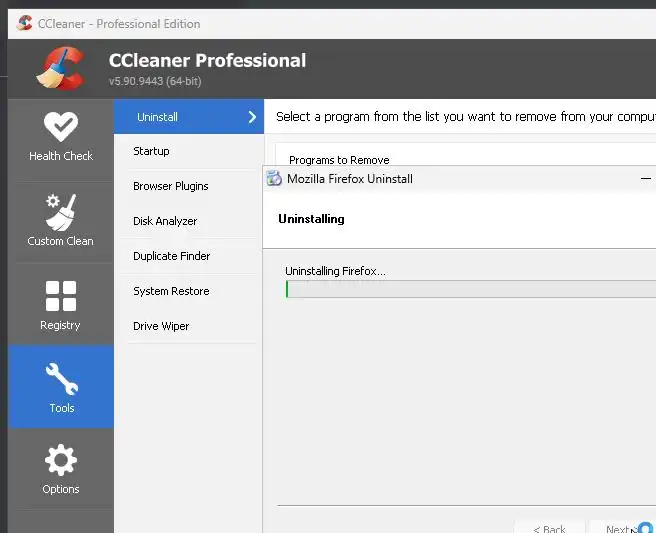Click the CCleaner title bar app icon
Screen dimensions: 656x533
click(24, 23)
